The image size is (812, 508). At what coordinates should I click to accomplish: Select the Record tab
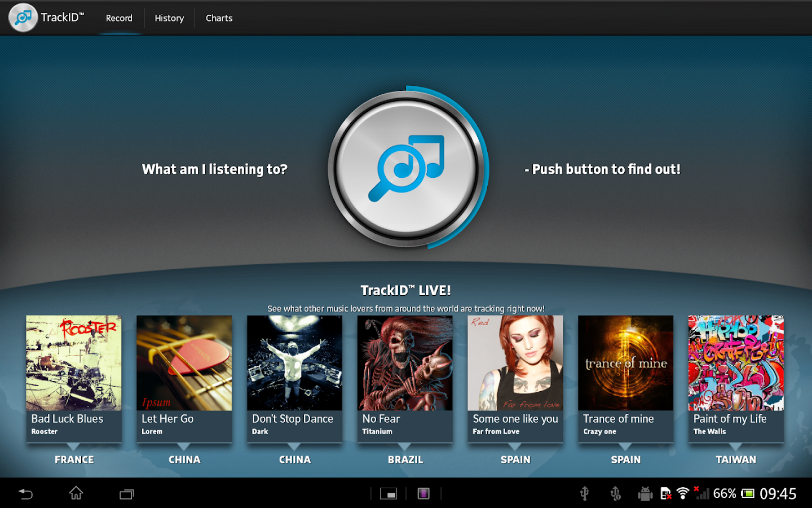pos(119,17)
